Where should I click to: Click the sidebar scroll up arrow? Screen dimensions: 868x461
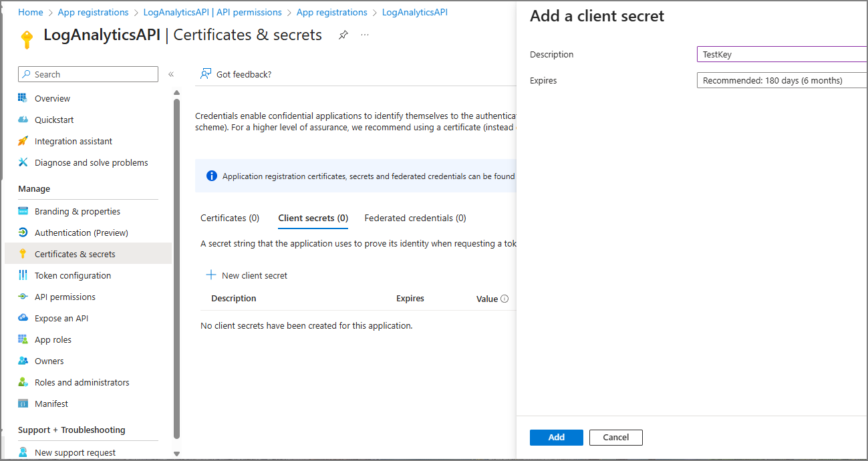176,93
